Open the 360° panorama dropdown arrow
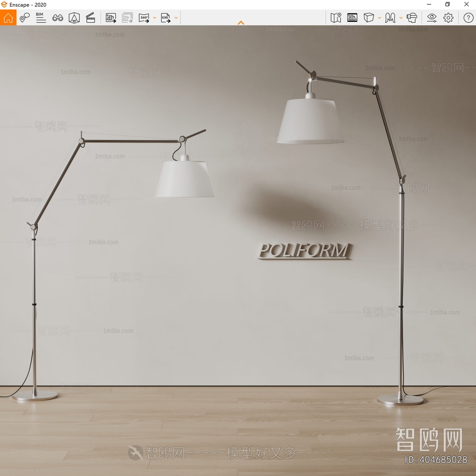 154,18
